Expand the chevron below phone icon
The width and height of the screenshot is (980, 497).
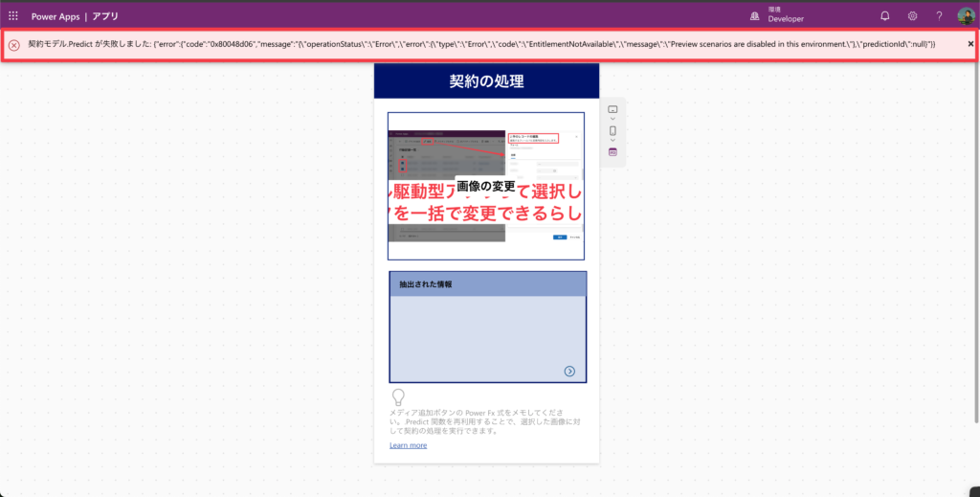coord(612,141)
